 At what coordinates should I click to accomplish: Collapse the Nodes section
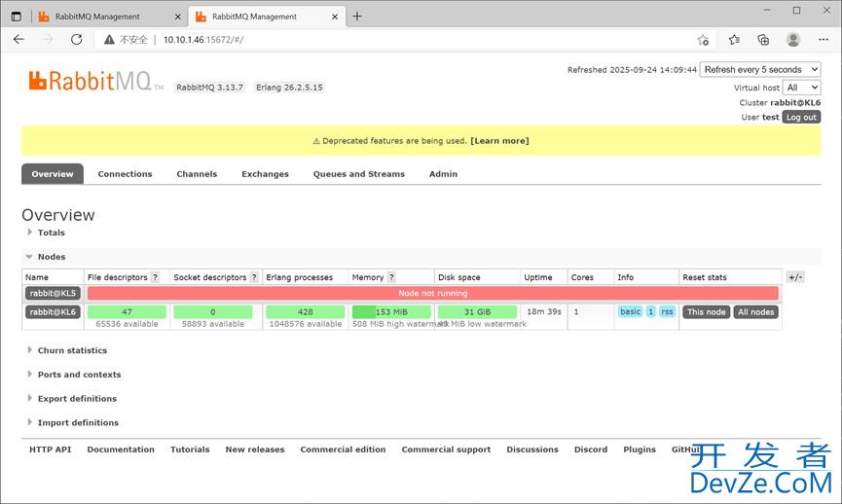[51, 257]
